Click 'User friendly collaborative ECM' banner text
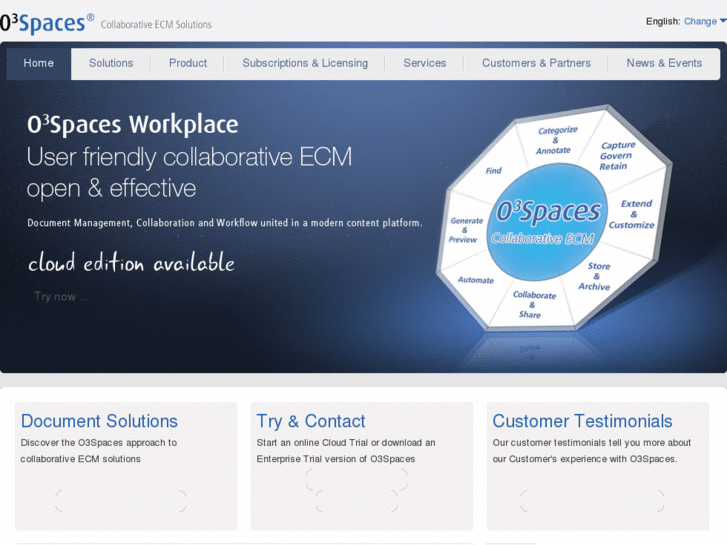The height and width of the screenshot is (545, 727). click(190, 157)
